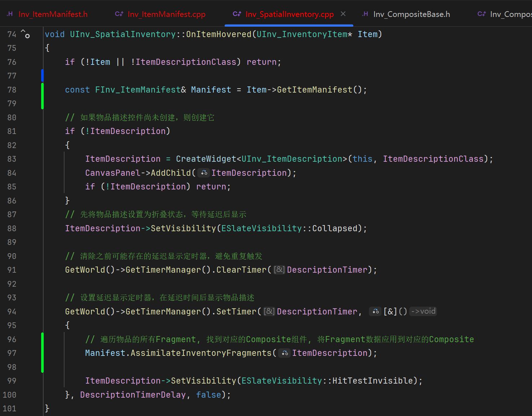
Task: Click the Chinese comment on line 80
Action: point(140,117)
